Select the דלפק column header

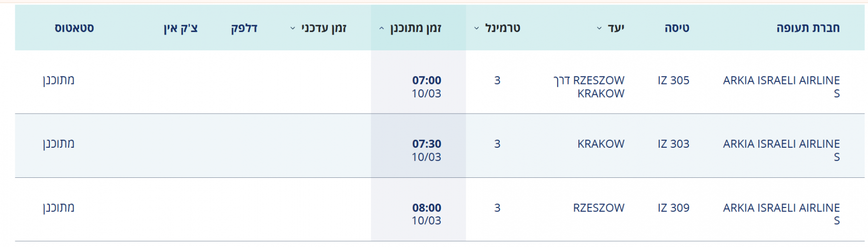(244, 28)
